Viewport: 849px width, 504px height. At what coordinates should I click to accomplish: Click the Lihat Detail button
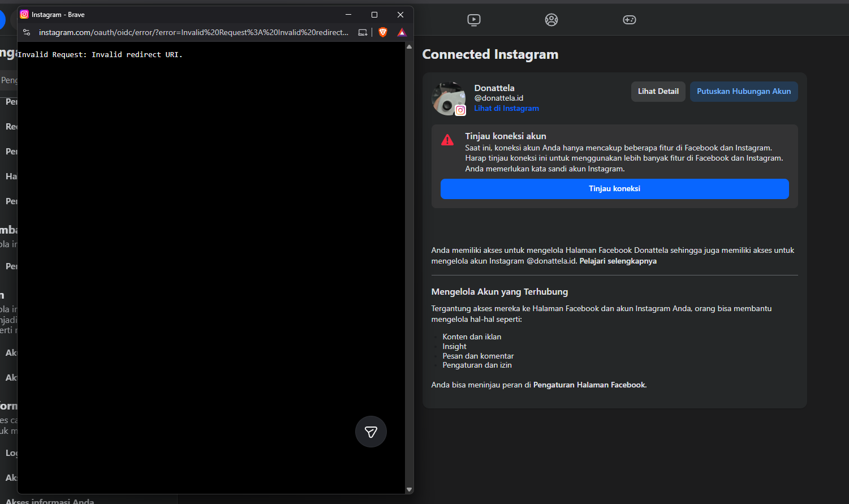coord(658,92)
